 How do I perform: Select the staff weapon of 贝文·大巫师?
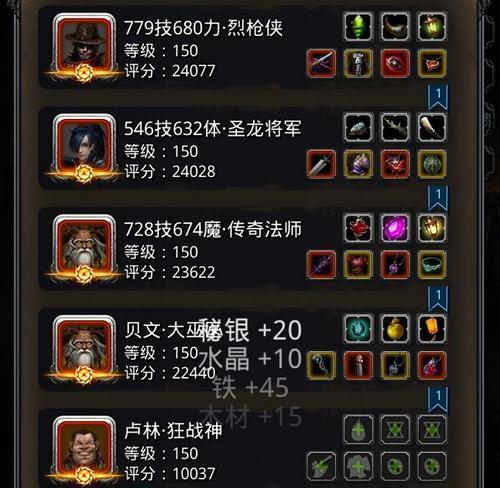click(321, 365)
